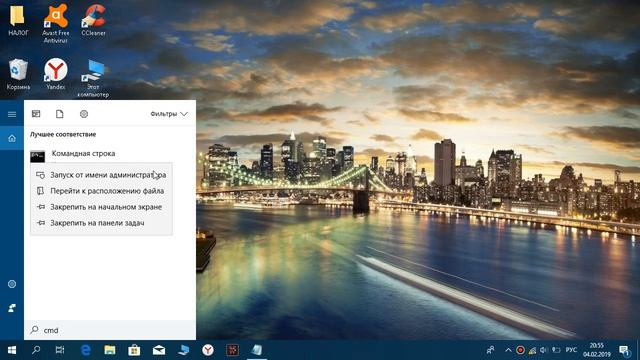Launch Yandex browser from taskbar
The image size is (640, 360).
pyautogui.click(x=208, y=350)
